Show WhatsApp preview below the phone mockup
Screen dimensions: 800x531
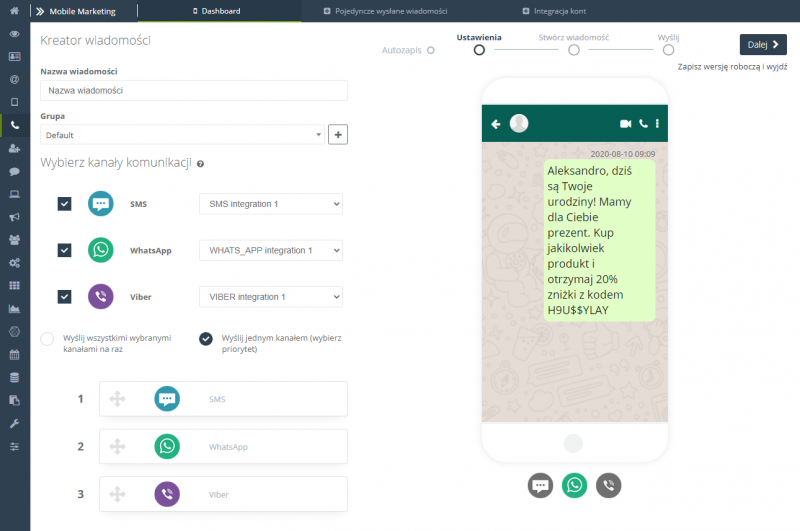coord(574,485)
